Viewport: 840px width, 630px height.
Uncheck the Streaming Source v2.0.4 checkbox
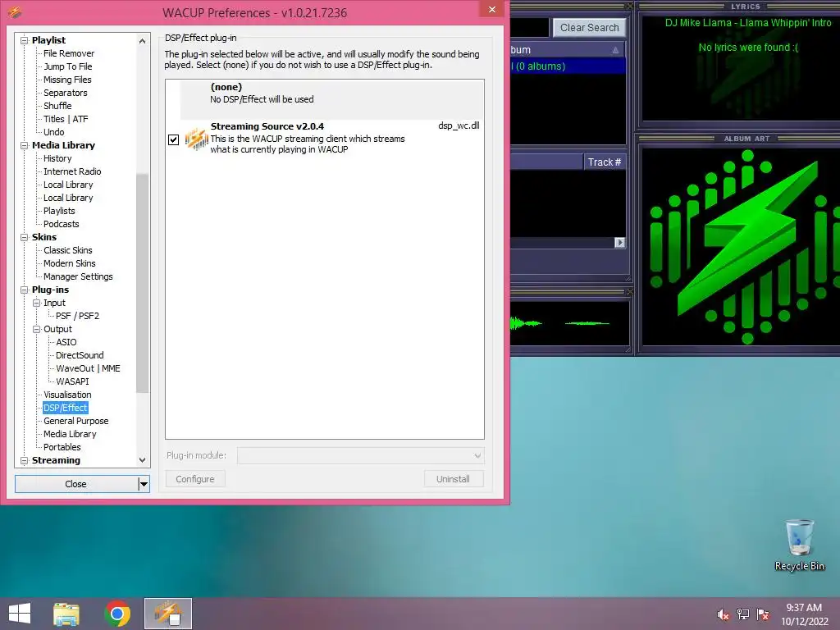tap(174, 139)
